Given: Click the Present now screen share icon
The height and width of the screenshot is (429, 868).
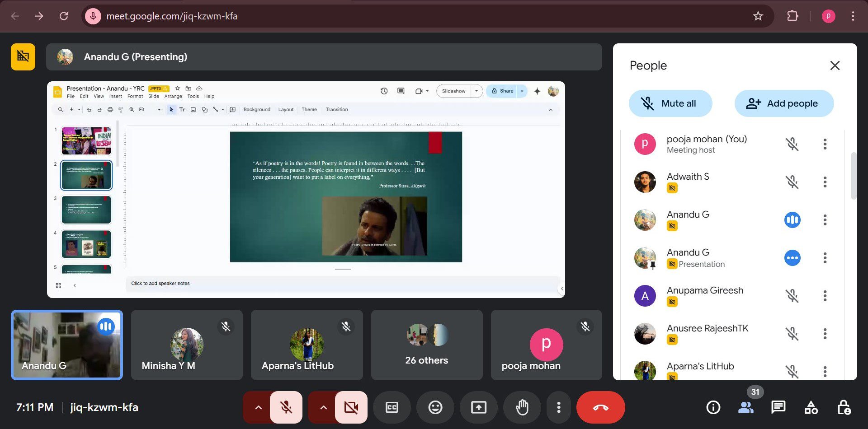Looking at the screenshot, I should tap(478, 407).
